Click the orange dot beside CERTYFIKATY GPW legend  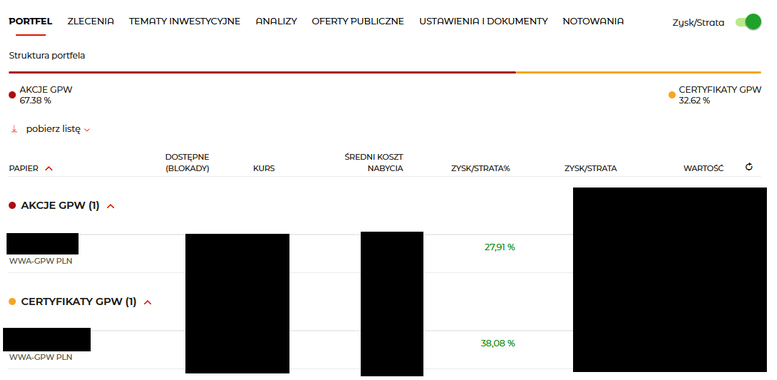point(672,95)
